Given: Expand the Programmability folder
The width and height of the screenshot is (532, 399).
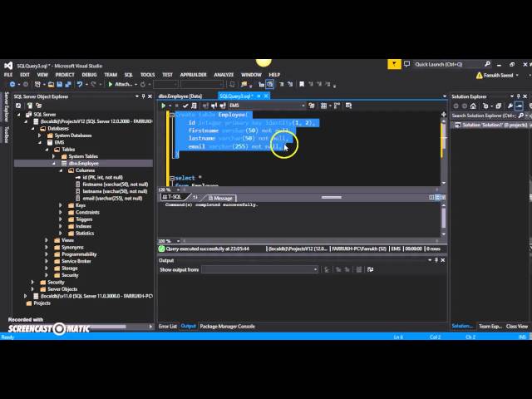Looking at the screenshot, I should point(47,254).
